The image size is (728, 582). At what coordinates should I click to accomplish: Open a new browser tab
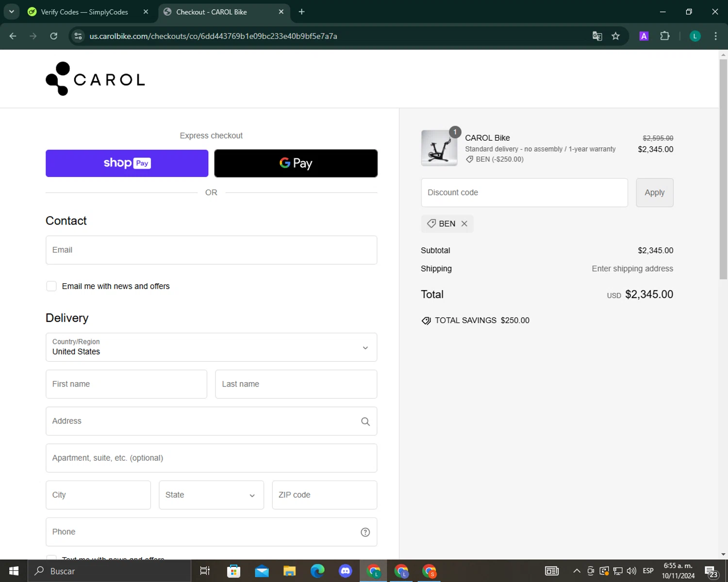301,12
